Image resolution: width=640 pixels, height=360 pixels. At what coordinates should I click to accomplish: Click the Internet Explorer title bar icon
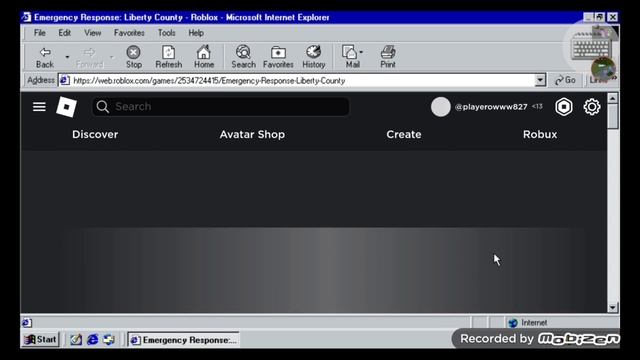[x=27, y=17]
